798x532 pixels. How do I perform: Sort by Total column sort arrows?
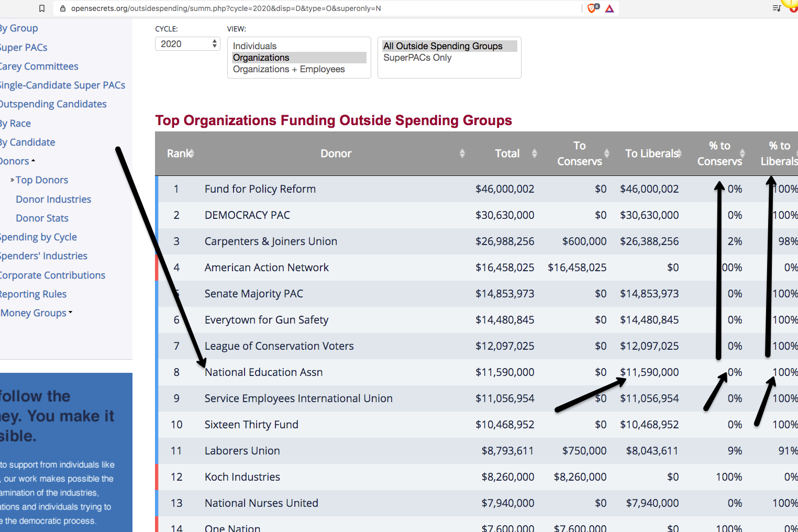(534, 153)
